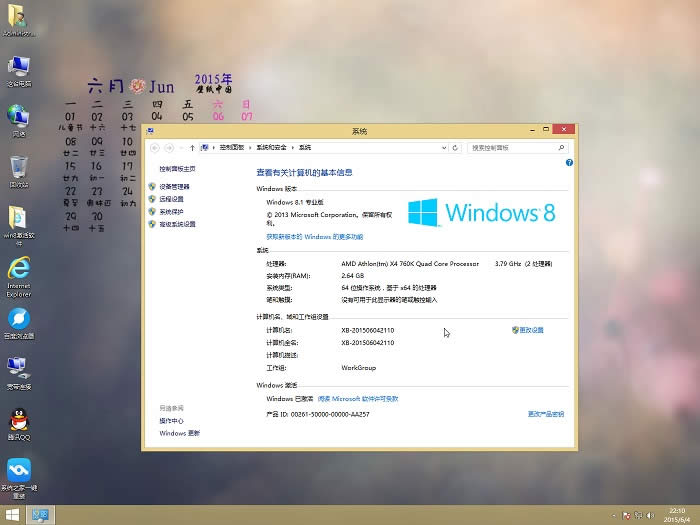The image size is (700, 525).
Task: Click 高级系统设置 (Advanced system settings)
Action: pyautogui.click(x=177, y=224)
